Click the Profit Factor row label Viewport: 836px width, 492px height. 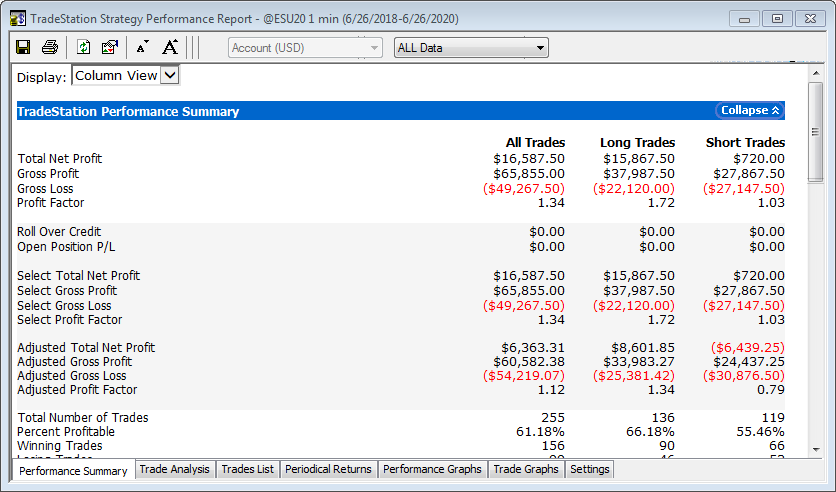pyautogui.click(x=51, y=203)
